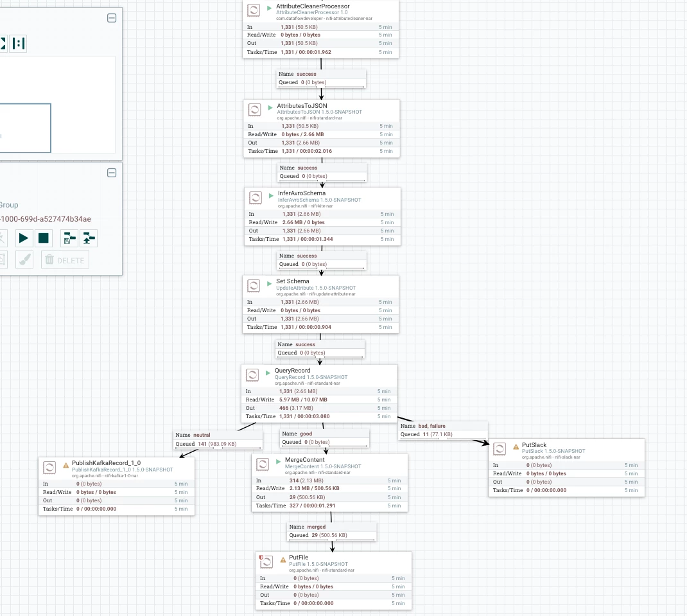The height and width of the screenshot is (616, 687).
Task: Click the running status arrow on AttributeCleanerProcessor
Action: click(x=270, y=8)
